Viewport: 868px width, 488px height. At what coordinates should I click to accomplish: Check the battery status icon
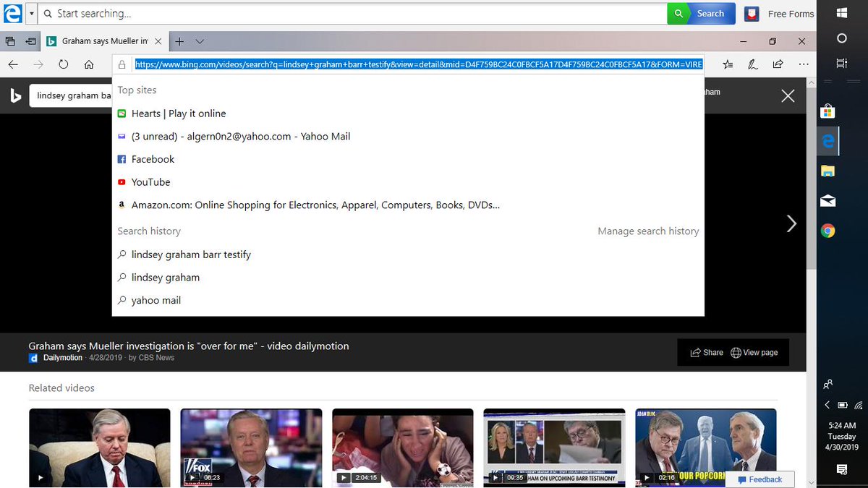click(x=842, y=405)
